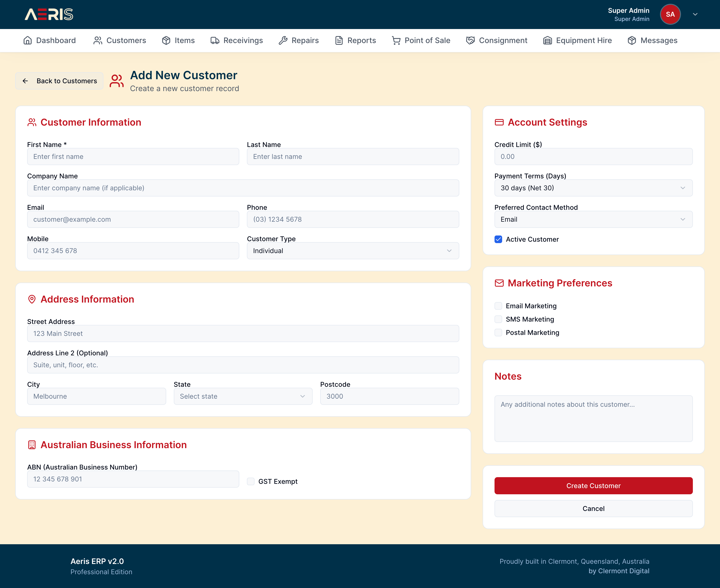
Task: Click the Receivings truck icon
Action: pyautogui.click(x=215, y=41)
